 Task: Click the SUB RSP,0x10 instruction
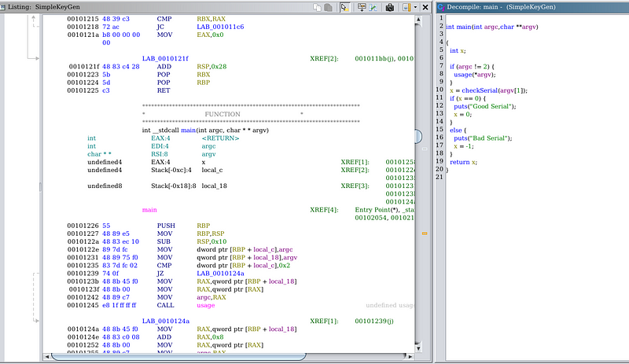coord(192,241)
